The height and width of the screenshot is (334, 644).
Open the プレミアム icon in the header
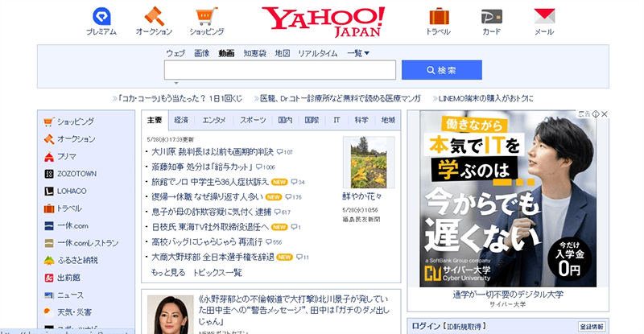101,16
